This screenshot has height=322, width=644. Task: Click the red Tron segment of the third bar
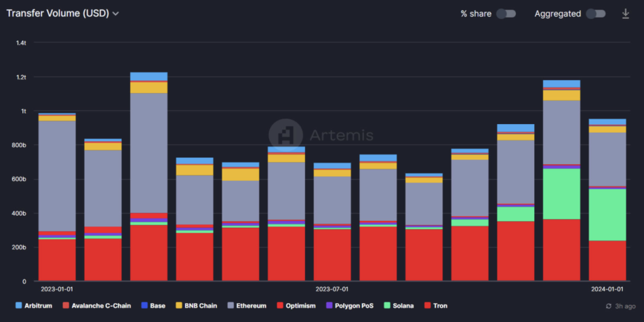tap(148, 252)
